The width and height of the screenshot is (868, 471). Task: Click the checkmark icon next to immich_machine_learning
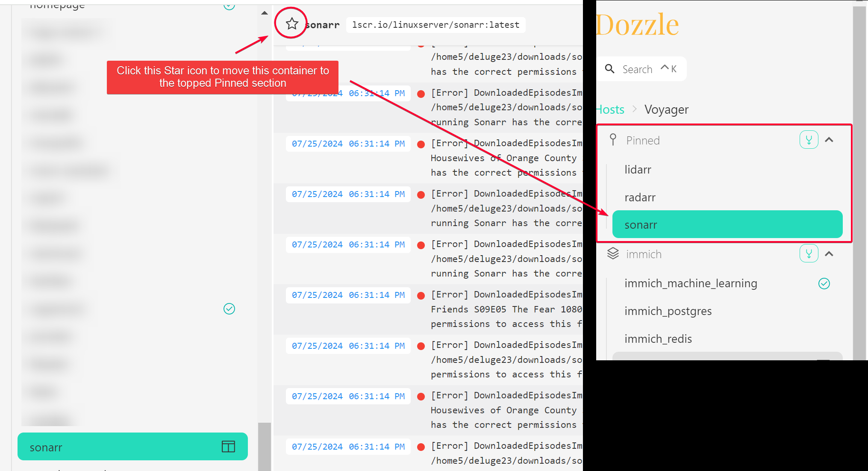click(x=824, y=283)
